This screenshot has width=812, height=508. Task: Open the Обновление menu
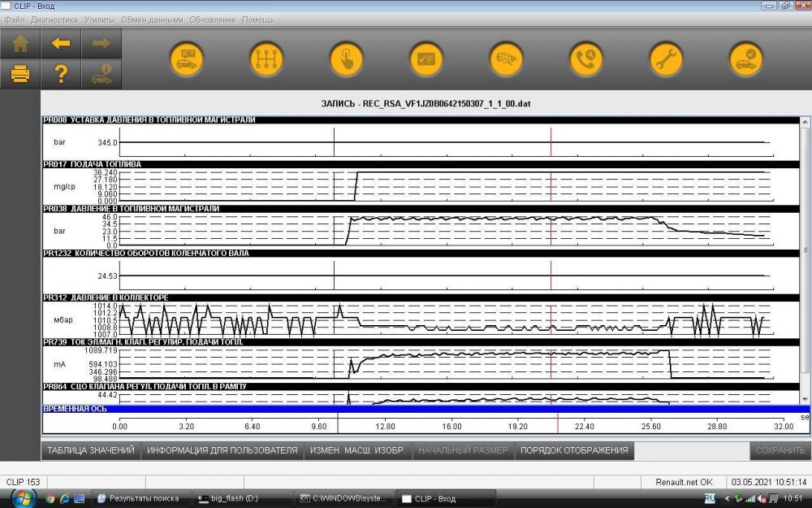(x=212, y=20)
